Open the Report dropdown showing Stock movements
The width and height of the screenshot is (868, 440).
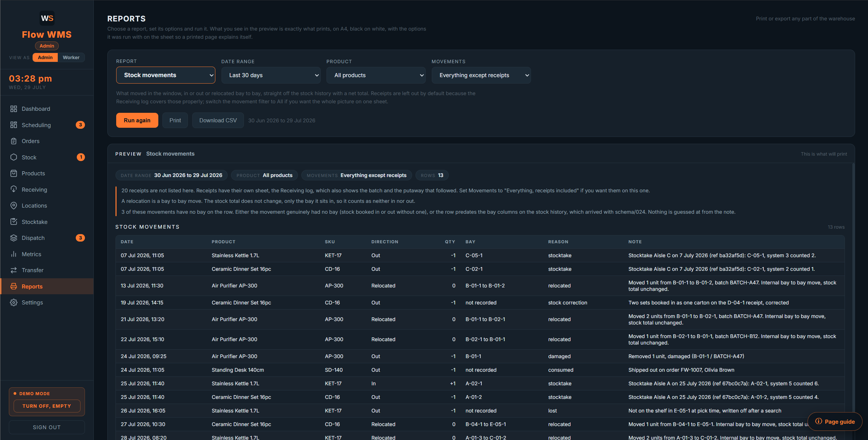pyautogui.click(x=166, y=75)
